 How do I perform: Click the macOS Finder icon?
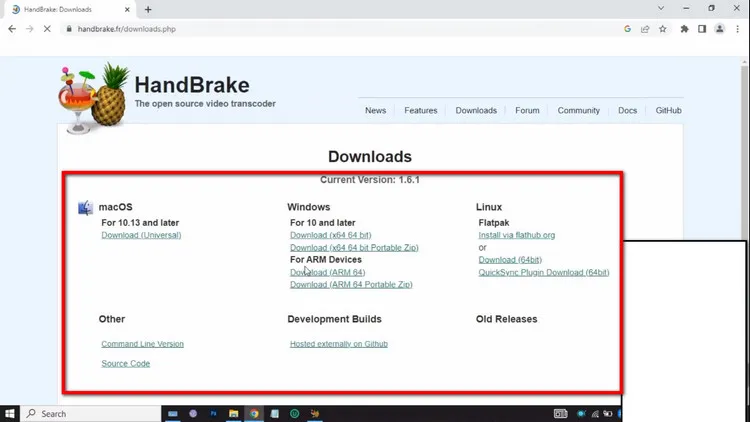tap(86, 208)
